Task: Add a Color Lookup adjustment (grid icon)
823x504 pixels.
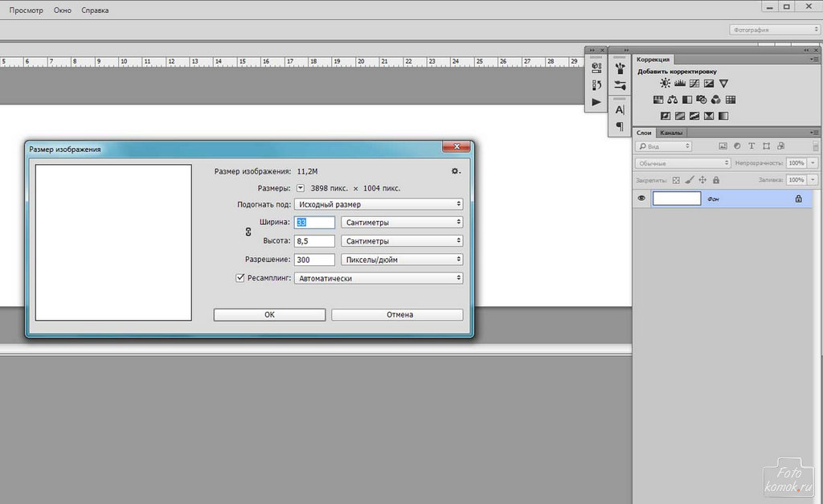Action: 731,99
